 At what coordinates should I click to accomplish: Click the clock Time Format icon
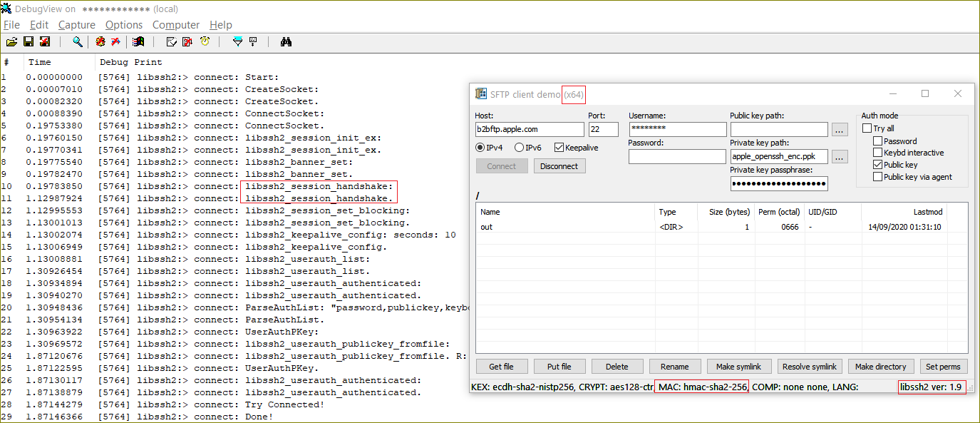[x=205, y=42]
